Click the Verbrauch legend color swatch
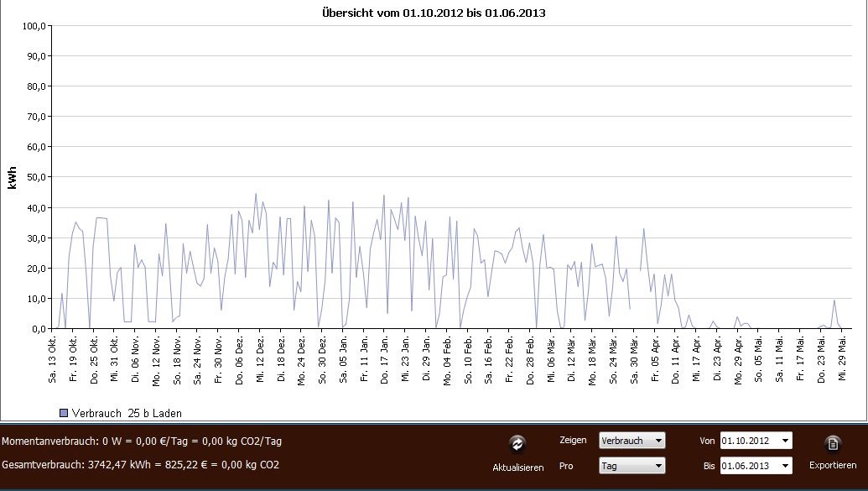The width and height of the screenshot is (868, 491). (x=64, y=413)
